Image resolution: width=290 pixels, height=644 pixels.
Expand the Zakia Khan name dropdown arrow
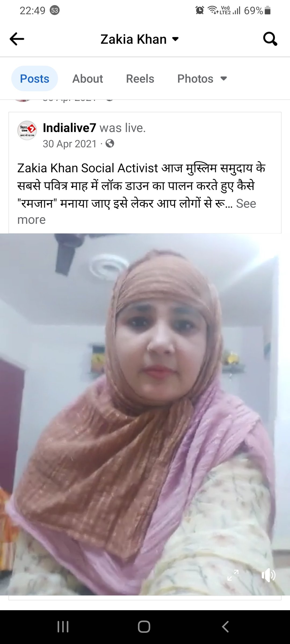click(175, 39)
